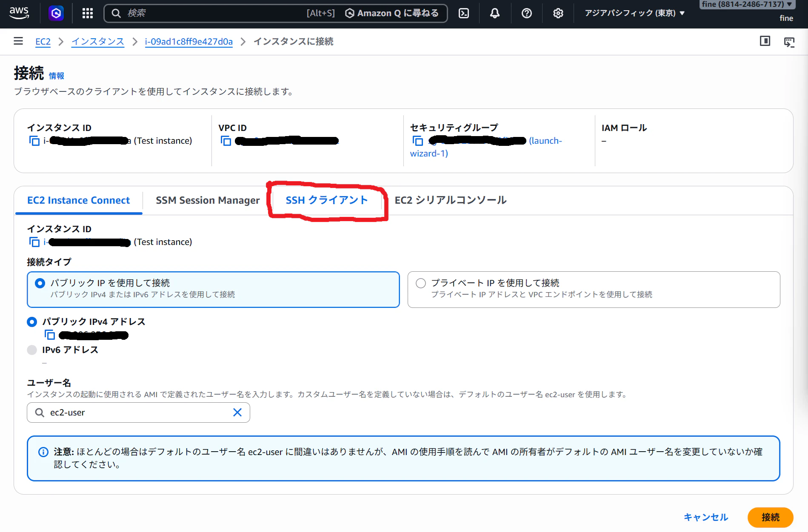The image size is (808, 532).
Task: Click into the username ec2-user field
Action: (x=138, y=412)
